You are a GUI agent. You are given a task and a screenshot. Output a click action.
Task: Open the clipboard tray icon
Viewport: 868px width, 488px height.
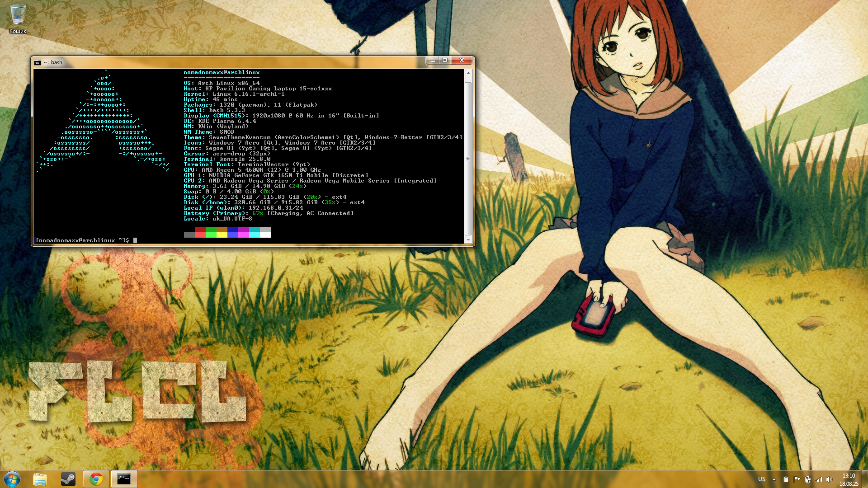pos(786,479)
